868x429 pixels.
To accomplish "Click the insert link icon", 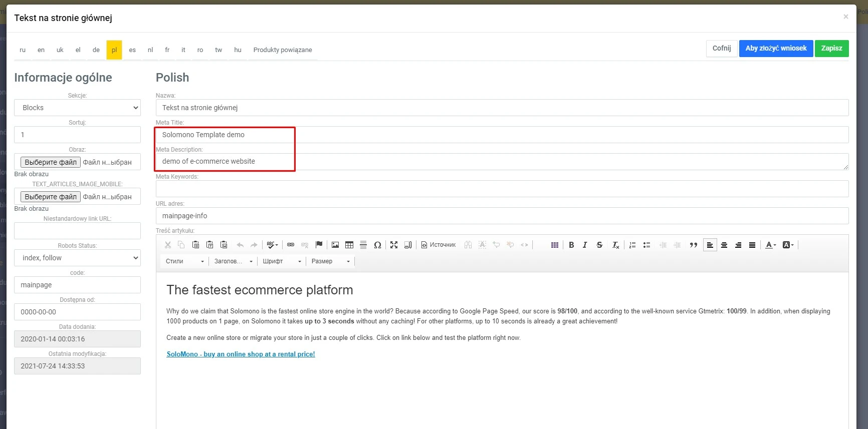I will (291, 245).
